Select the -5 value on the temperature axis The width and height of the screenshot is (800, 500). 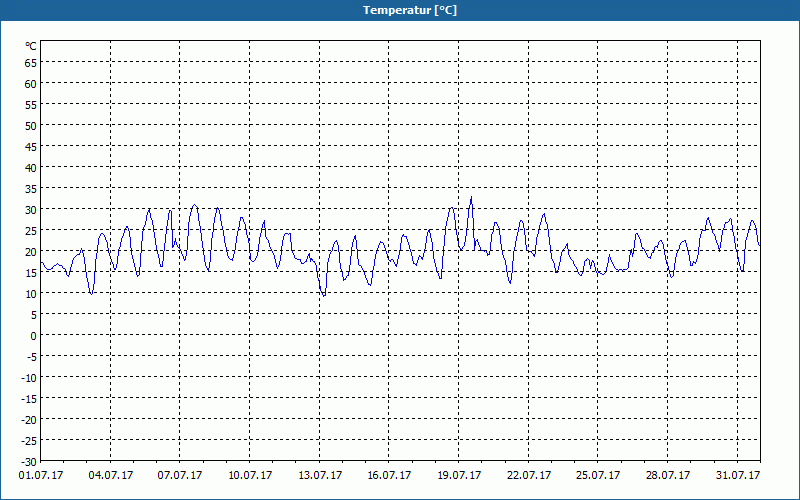tap(32, 357)
